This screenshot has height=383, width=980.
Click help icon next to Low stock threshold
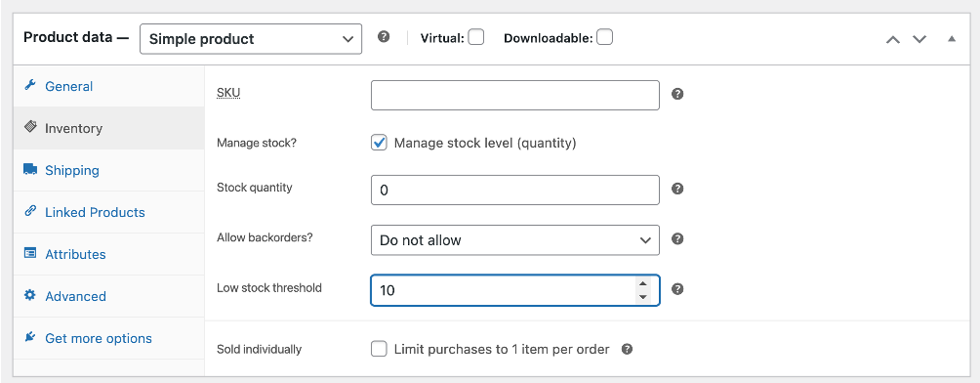677,289
